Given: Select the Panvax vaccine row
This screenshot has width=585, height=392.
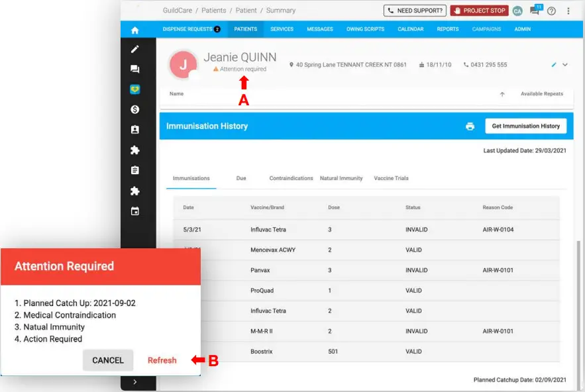Looking at the screenshot, I should pos(366,270).
